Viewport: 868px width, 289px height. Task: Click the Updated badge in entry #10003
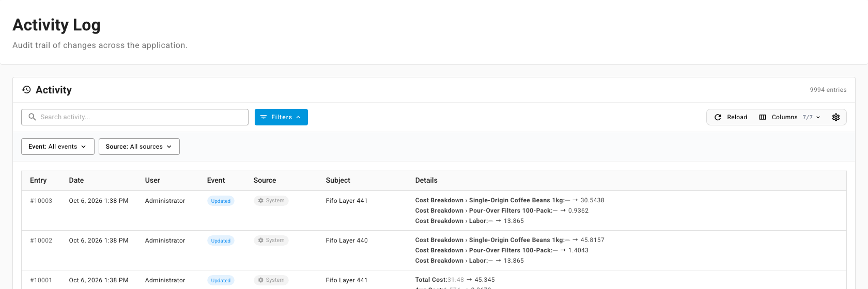(221, 201)
